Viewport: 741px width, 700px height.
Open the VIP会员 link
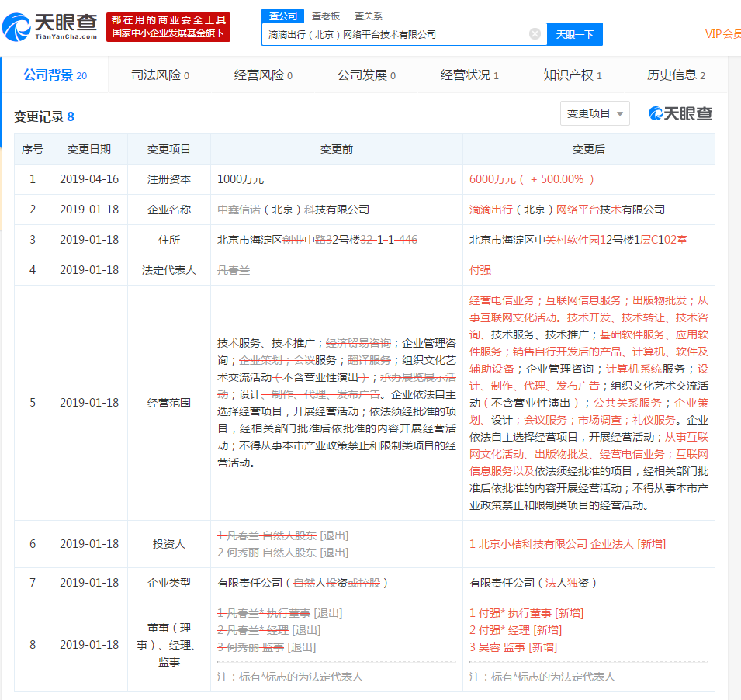[x=722, y=34]
